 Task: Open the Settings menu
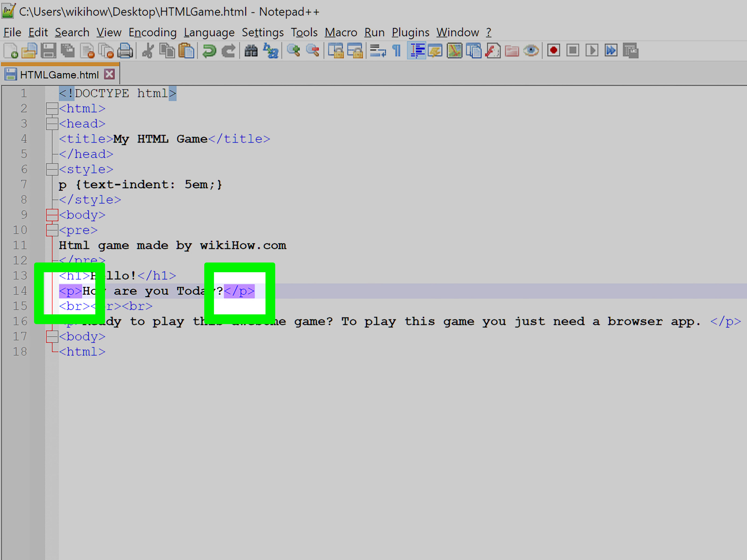(263, 32)
